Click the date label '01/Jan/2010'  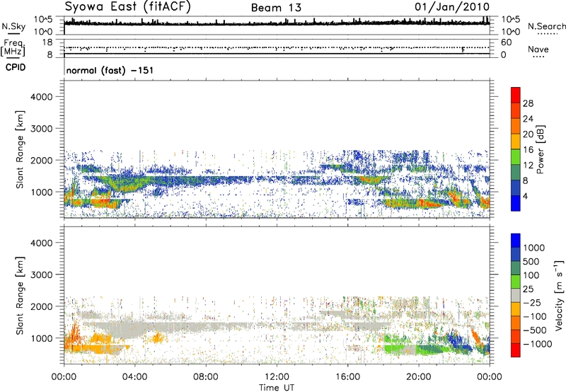point(452,7)
